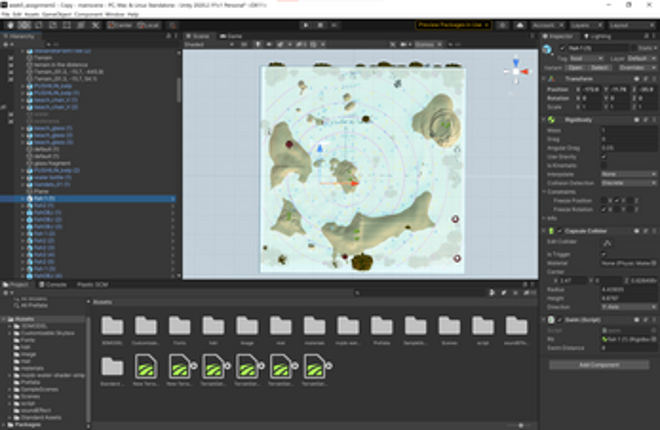Click the Capsule Collider Edit Collider icon
The width and height of the screenshot is (660, 430).
(x=607, y=243)
